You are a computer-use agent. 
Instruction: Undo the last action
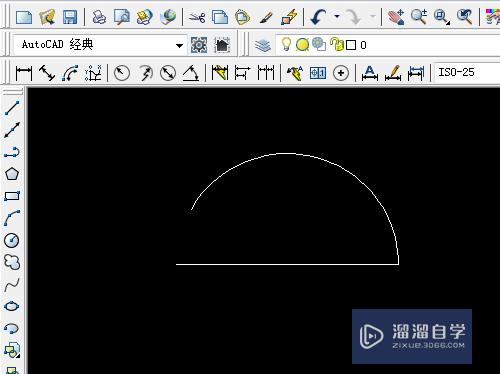tap(318, 17)
